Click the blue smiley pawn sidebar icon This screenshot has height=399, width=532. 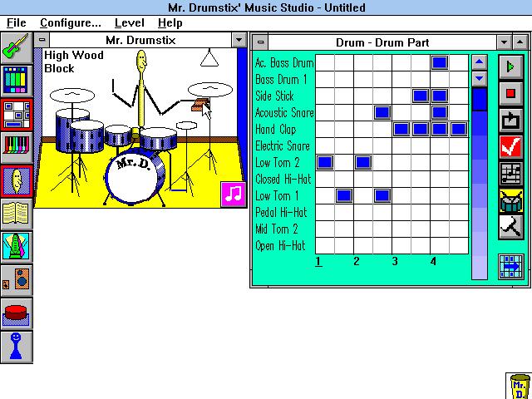click(x=17, y=347)
